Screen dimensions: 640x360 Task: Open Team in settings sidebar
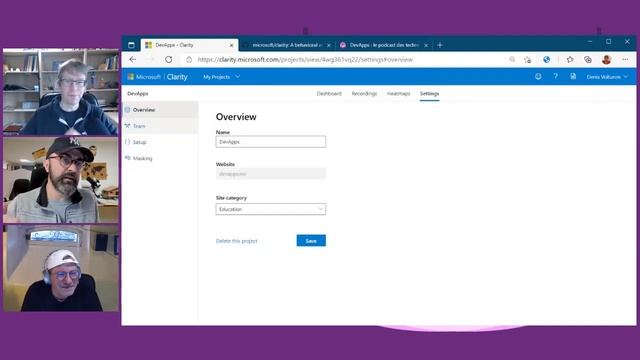click(160, 126)
